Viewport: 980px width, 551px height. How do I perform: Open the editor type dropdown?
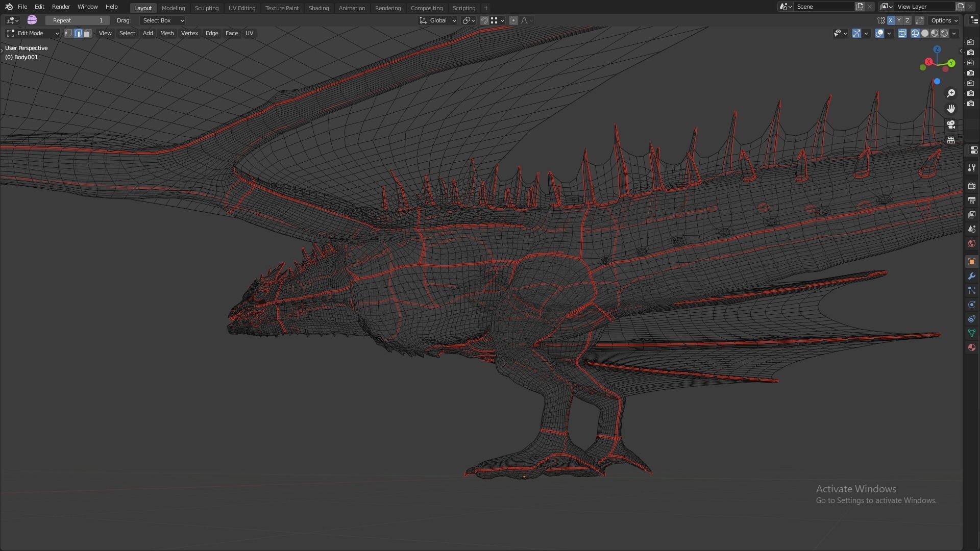pos(13,20)
